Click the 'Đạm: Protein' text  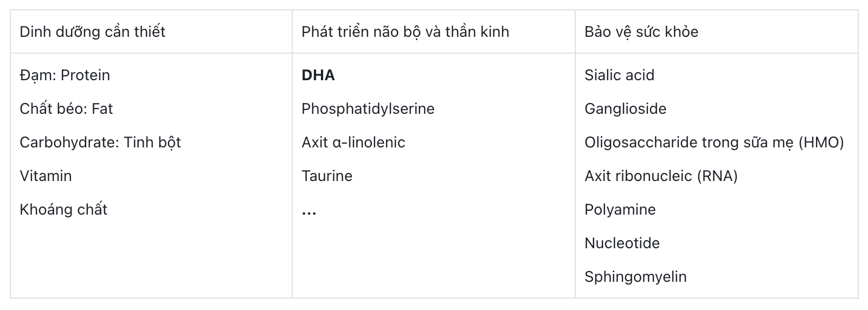coord(65,75)
